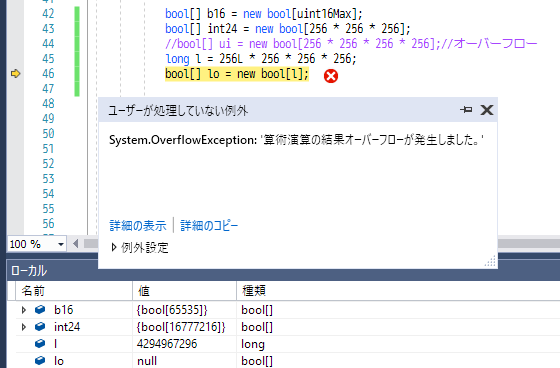560x368 pixels.
Task: Click 詳細のコピー link
Action: click(209, 225)
